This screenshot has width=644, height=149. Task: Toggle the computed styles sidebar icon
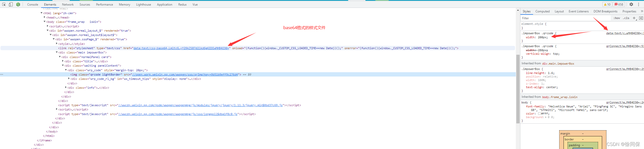tap(641, 18)
